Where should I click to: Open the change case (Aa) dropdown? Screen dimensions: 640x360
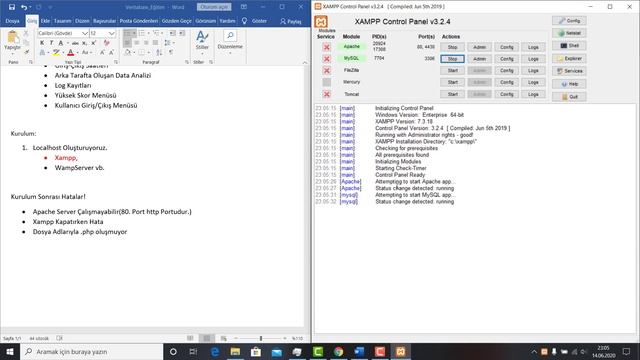[86, 53]
